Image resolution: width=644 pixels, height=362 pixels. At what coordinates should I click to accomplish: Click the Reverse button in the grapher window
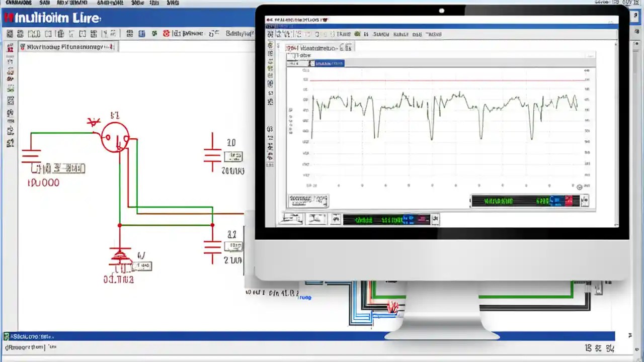pyautogui.click(x=307, y=201)
